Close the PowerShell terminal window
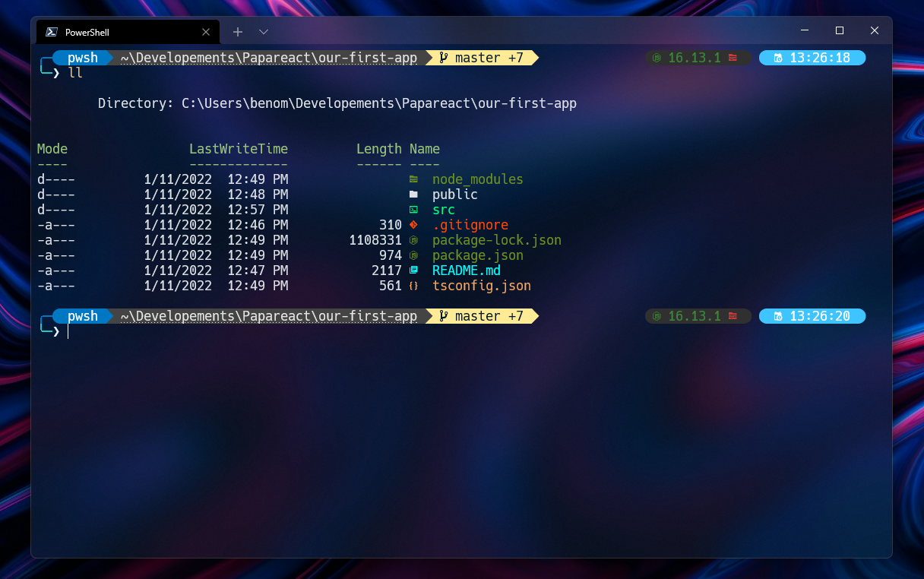Viewport: 924px width, 579px height. pos(875,30)
